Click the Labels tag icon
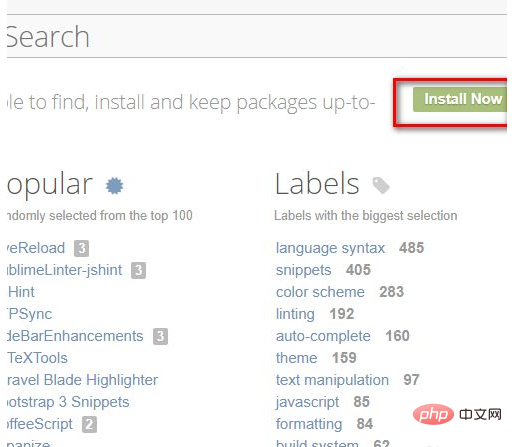This screenshot has width=512, height=447. (381, 185)
